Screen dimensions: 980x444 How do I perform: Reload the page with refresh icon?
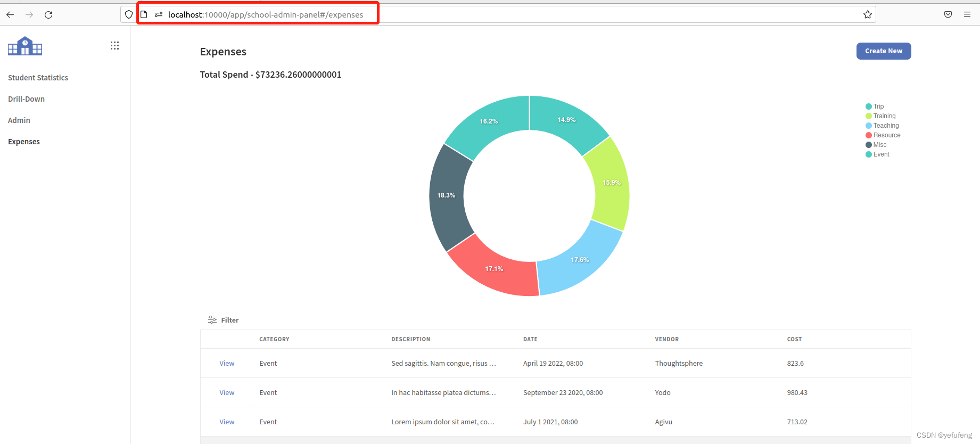[x=48, y=15]
